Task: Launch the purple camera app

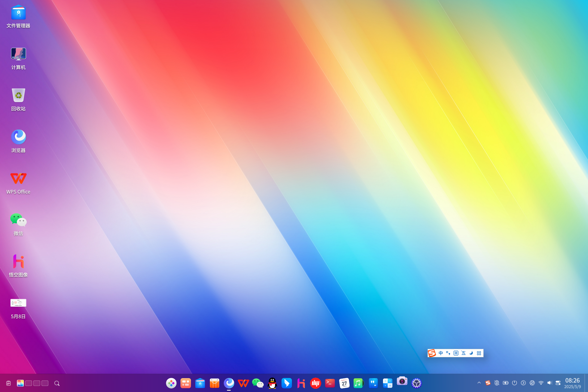Action: (x=402, y=381)
